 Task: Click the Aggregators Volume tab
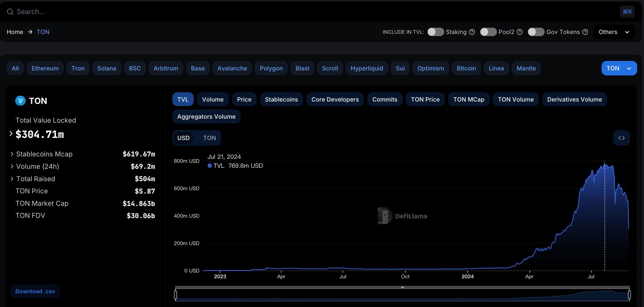tap(206, 116)
